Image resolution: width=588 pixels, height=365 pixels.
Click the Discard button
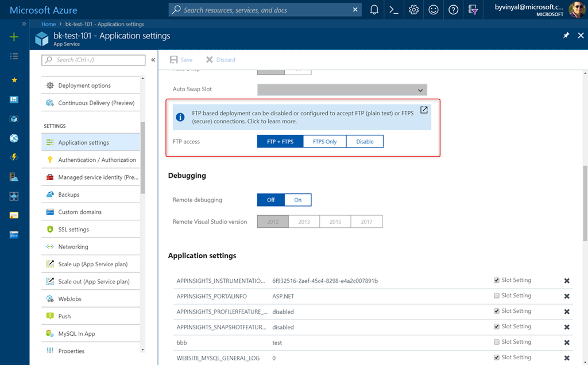click(220, 60)
